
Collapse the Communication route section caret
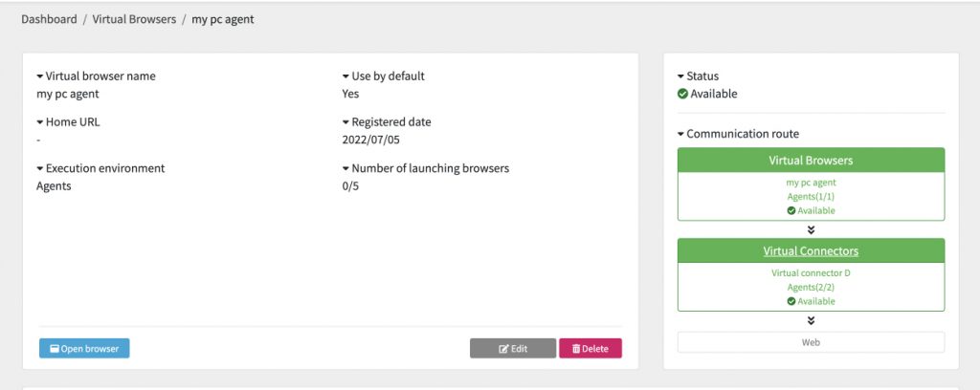click(x=680, y=134)
